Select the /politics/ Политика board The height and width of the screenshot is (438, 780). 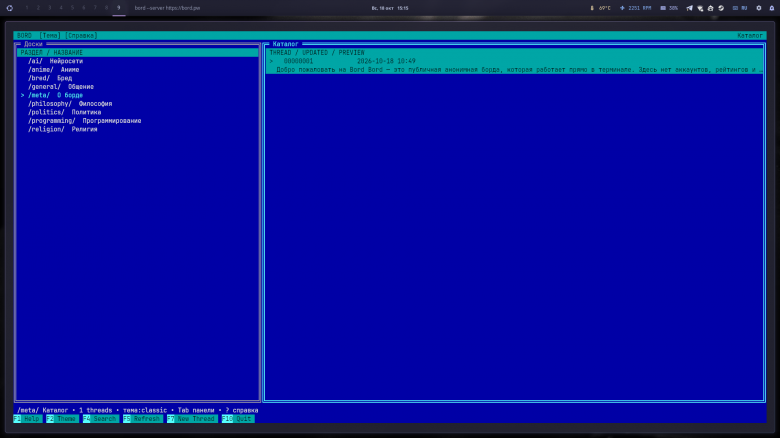tap(138, 112)
